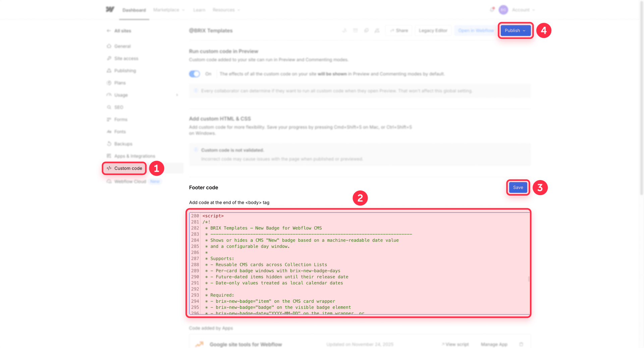Click inside the footer code editor
The image size is (644, 348).
(x=360, y=264)
